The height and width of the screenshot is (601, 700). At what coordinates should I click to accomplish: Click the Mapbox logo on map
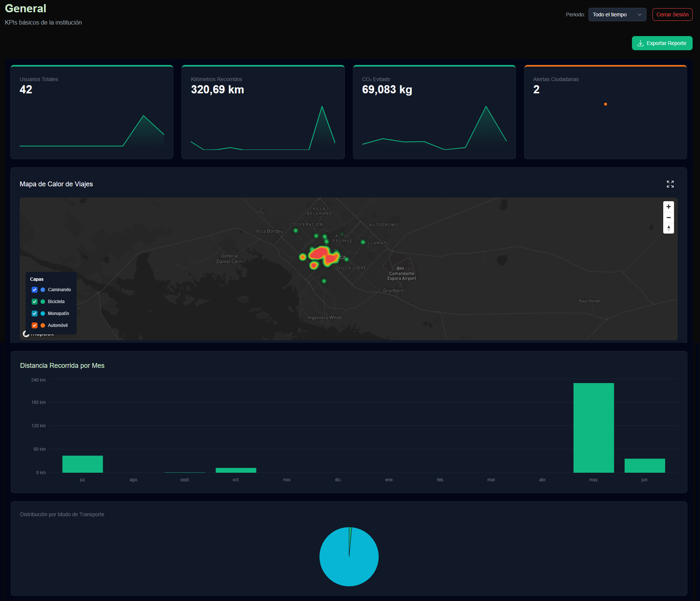point(38,334)
